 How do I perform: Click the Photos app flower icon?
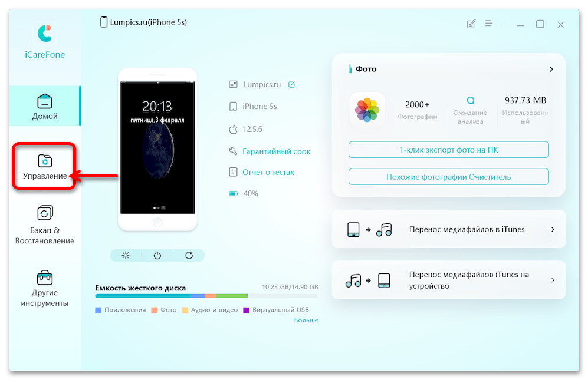[367, 110]
